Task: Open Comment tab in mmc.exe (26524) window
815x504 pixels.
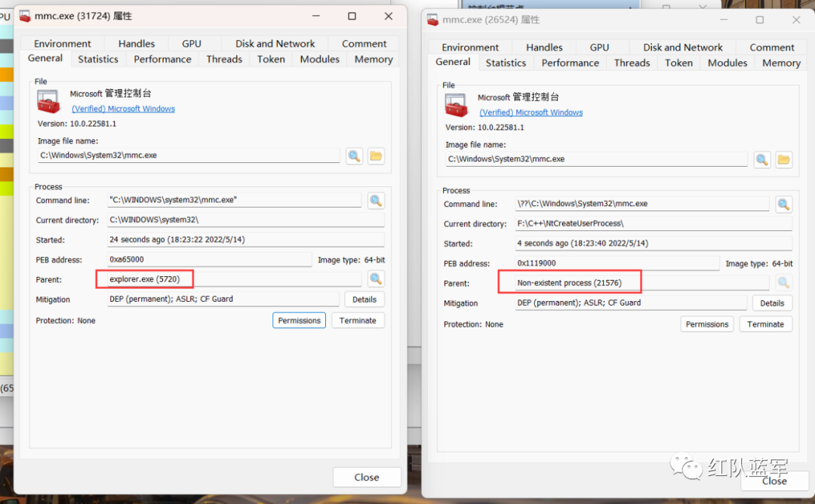Action: (x=772, y=48)
